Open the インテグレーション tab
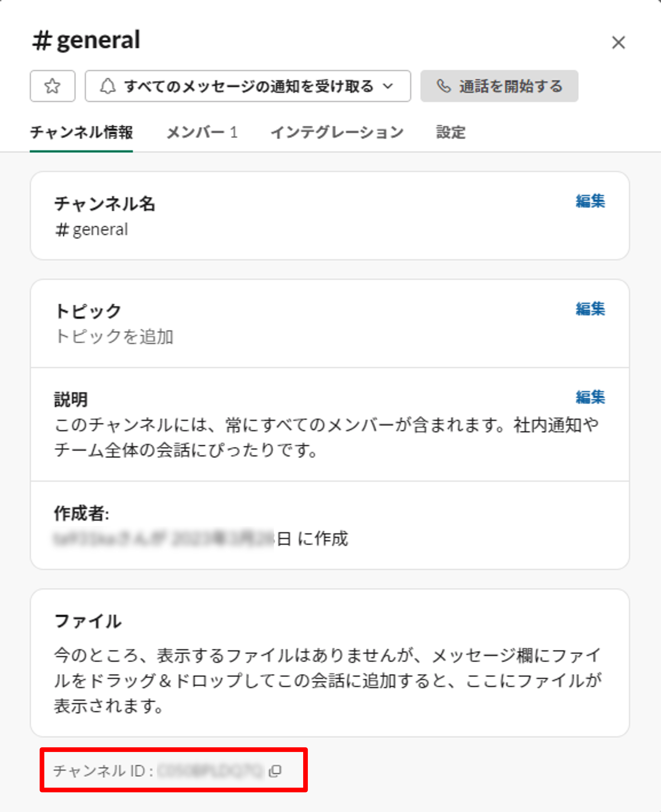The width and height of the screenshot is (661, 812). click(337, 133)
